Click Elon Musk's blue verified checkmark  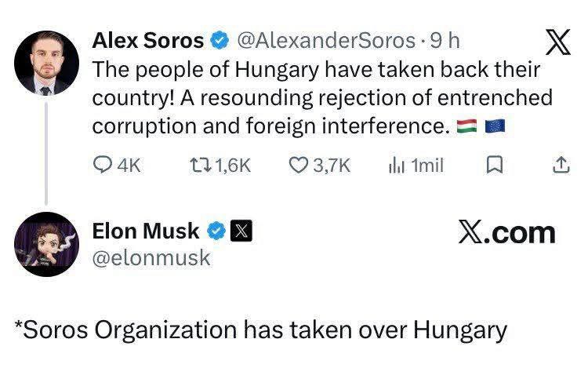click(216, 231)
